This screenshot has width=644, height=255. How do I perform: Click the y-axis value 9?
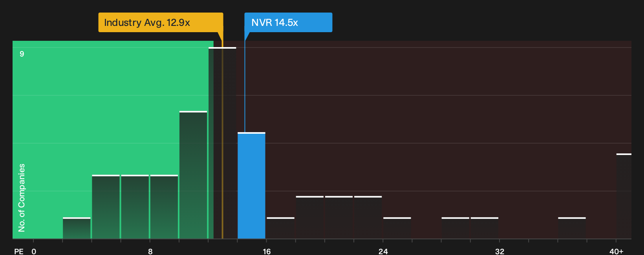coord(22,54)
